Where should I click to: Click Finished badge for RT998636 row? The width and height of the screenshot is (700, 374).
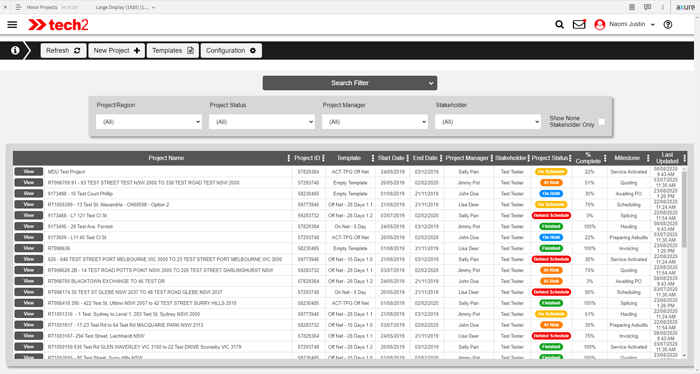point(551,248)
